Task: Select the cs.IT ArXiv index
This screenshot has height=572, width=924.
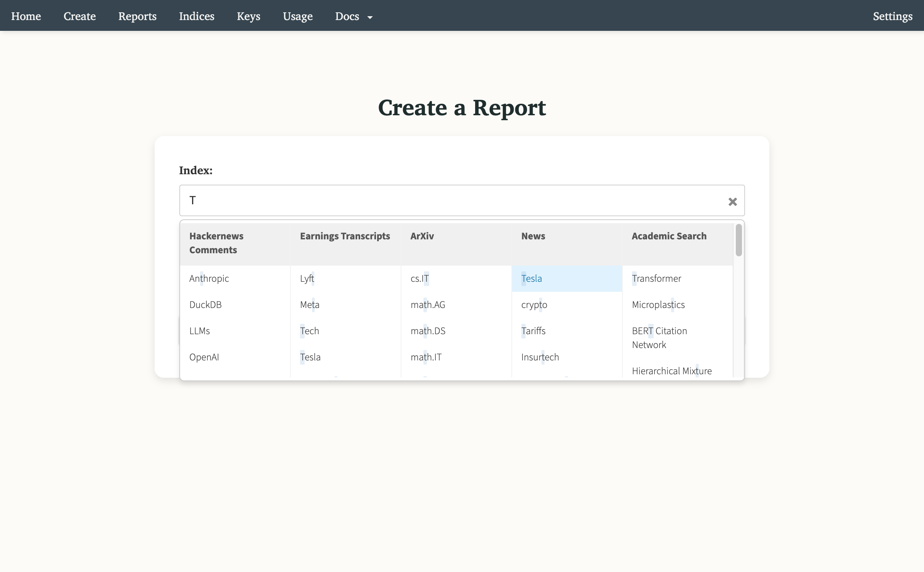Action: click(x=420, y=278)
